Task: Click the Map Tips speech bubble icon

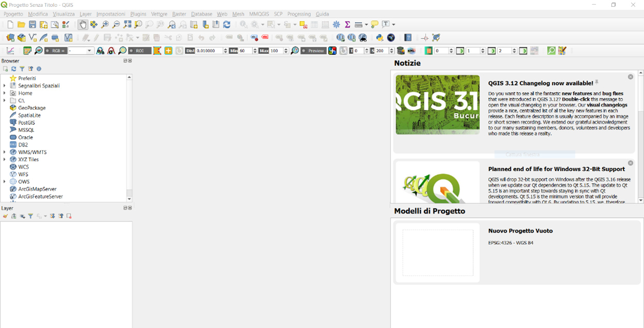Action: (x=375, y=24)
